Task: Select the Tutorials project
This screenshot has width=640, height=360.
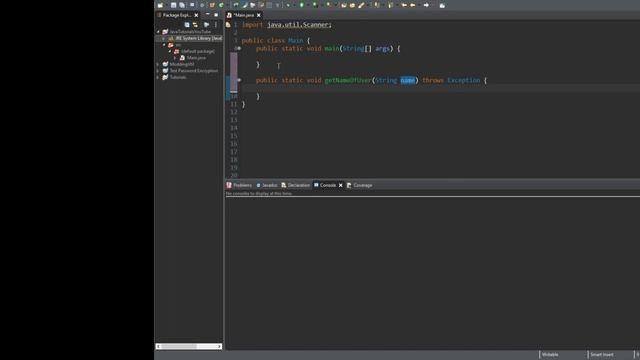Action: tap(178, 77)
